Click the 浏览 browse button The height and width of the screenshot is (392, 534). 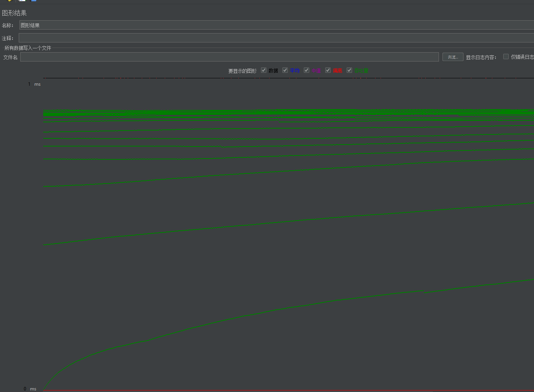point(453,57)
